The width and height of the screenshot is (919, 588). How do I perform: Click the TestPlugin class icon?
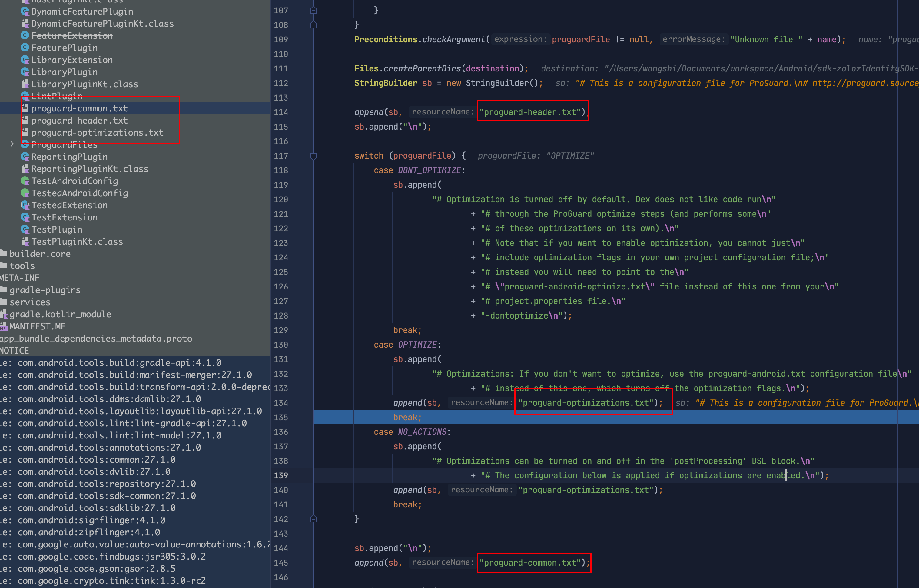[x=25, y=230]
